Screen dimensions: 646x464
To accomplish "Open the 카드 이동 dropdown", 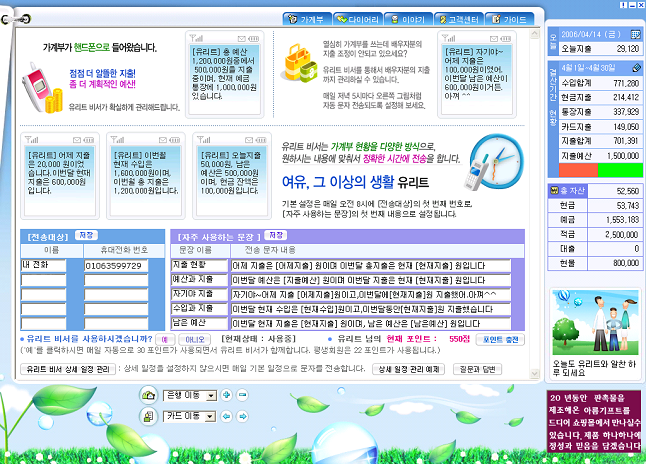I will tap(190, 416).
